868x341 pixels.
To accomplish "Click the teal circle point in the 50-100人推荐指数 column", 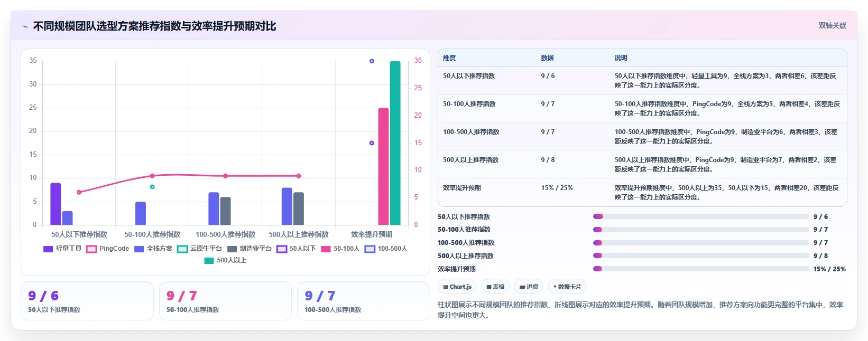I will coord(152,187).
